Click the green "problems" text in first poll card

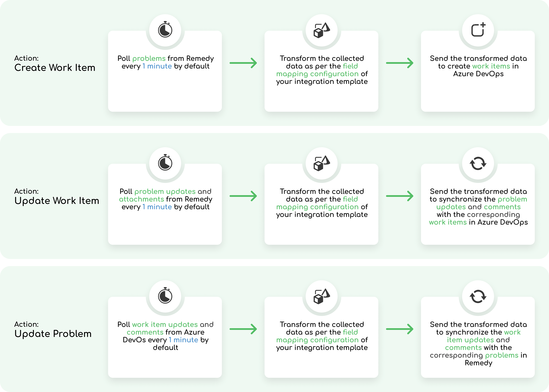[149, 58]
